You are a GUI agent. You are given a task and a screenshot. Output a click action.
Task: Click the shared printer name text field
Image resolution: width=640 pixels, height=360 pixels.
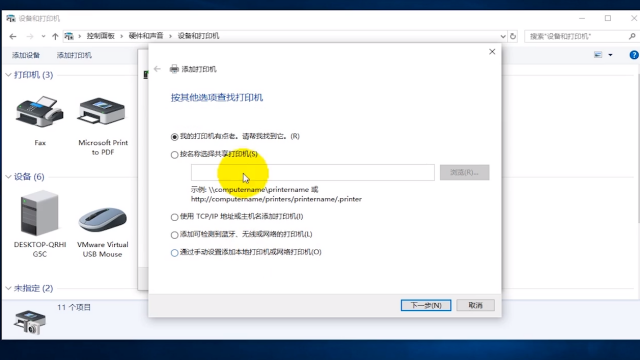(x=313, y=172)
